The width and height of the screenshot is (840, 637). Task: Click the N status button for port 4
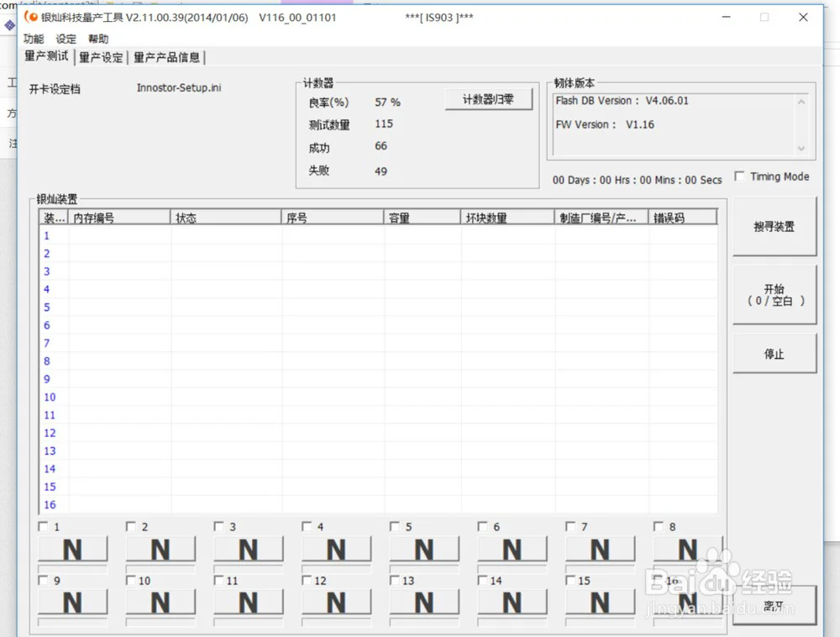(337, 549)
